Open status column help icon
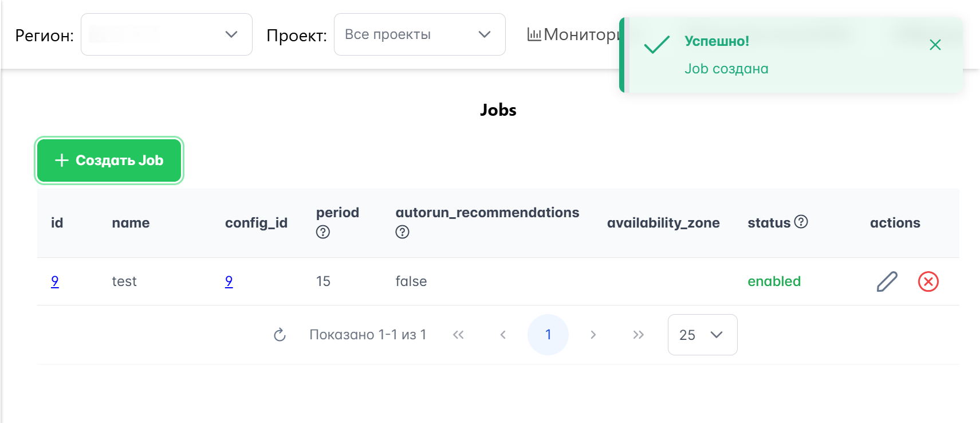Screen dimensions: 980x423 pos(801,222)
